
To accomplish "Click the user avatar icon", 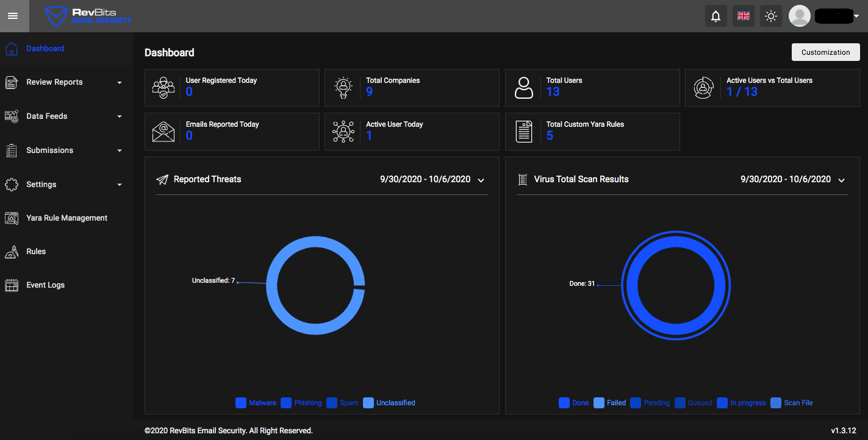I will tap(800, 16).
